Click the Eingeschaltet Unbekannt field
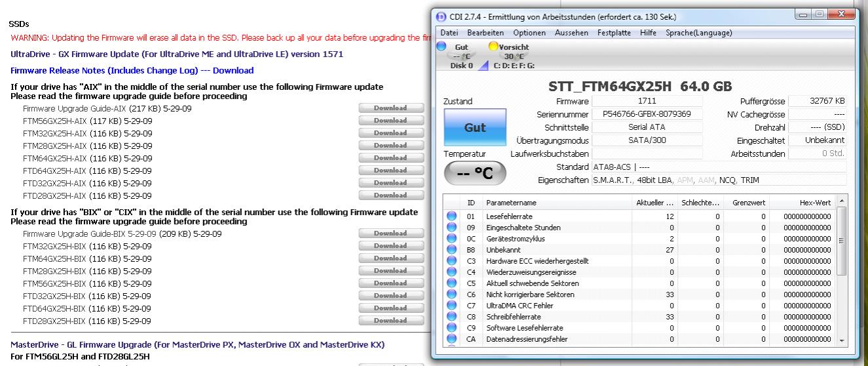The height and width of the screenshot is (366, 868). pyautogui.click(x=817, y=140)
